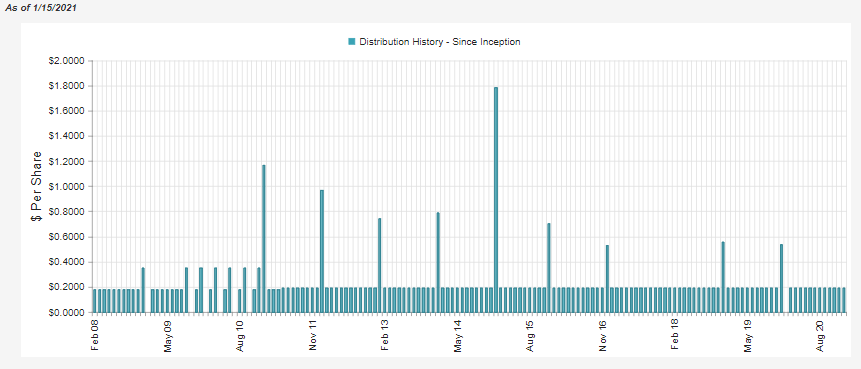Select the last tall bar near $0.54
The width and height of the screenshot is (861, 369).
(781, 278)
